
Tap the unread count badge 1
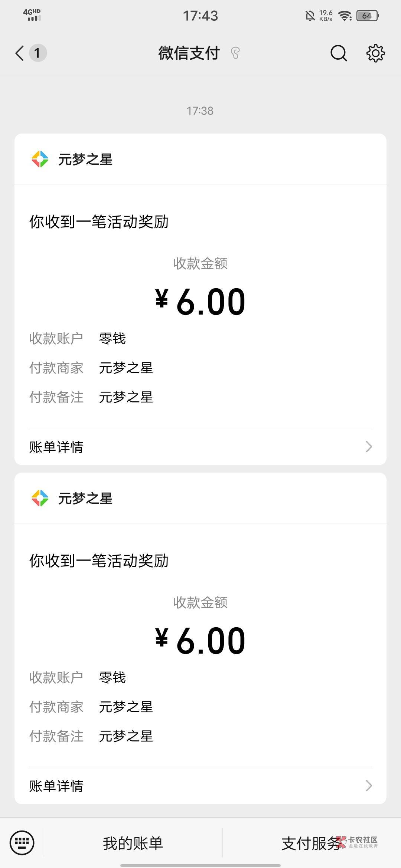pos(37,53)
